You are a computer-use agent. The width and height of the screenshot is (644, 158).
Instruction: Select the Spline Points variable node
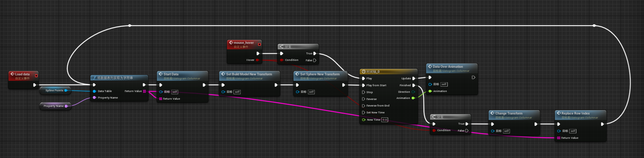[56, 90]
